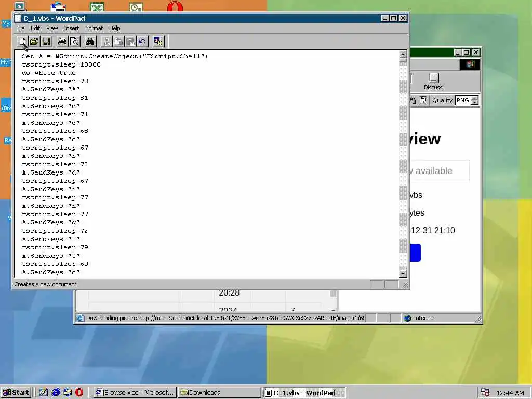The image size is (532, 399).
Task: Click the Windows logo throbber in the browser window
Action: click(x=470, y=64)
